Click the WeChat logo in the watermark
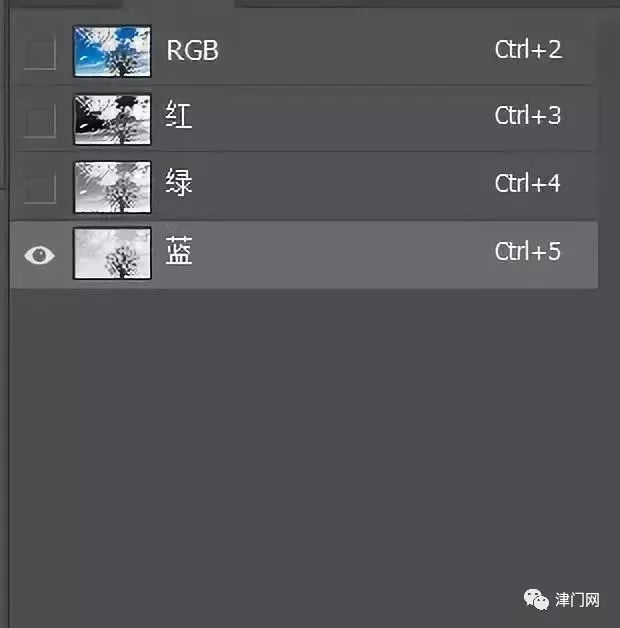Image resolution: width=620 pixels, height=628 pixels. click(x=536, y=599)
